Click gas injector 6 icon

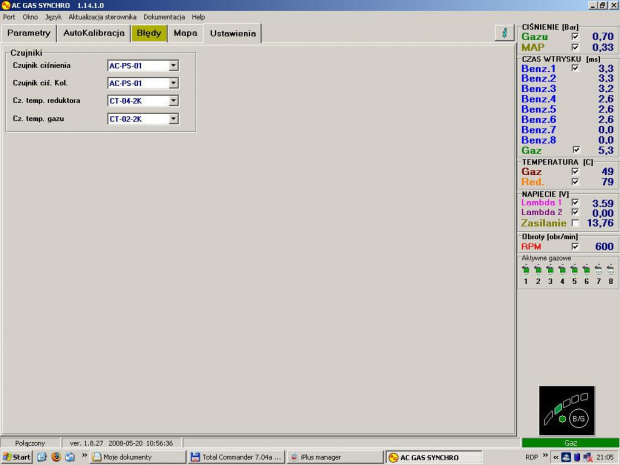[586, 270]
